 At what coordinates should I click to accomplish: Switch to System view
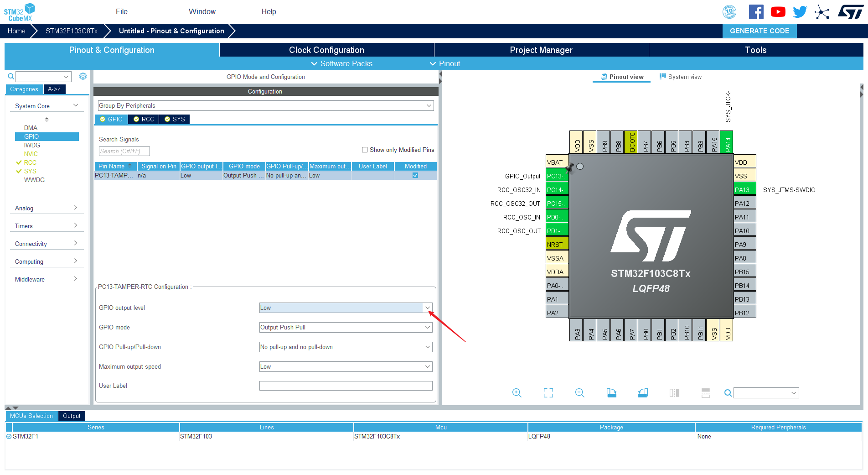pos(681,77)
